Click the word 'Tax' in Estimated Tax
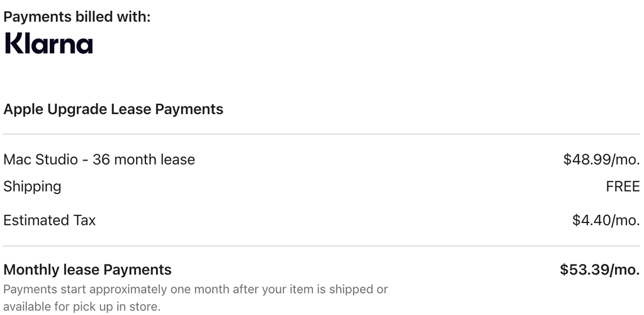644x315 pixels. pos(84,220)
